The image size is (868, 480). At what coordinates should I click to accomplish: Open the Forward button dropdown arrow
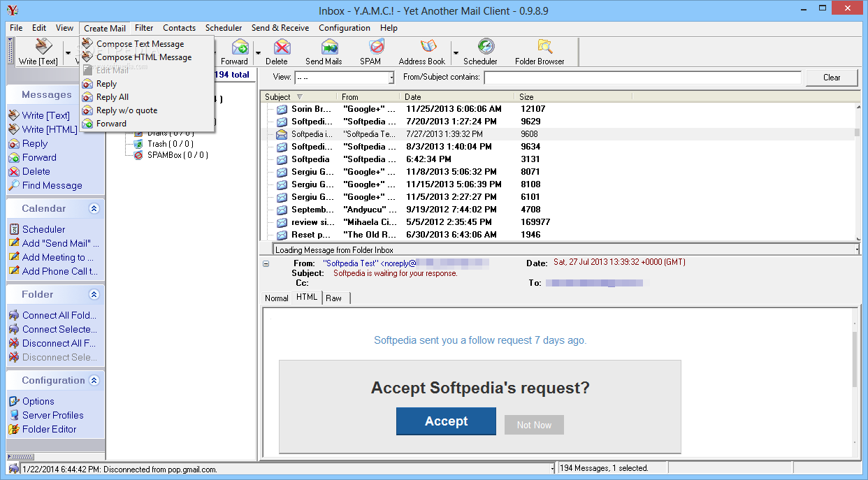pos(258,52)
